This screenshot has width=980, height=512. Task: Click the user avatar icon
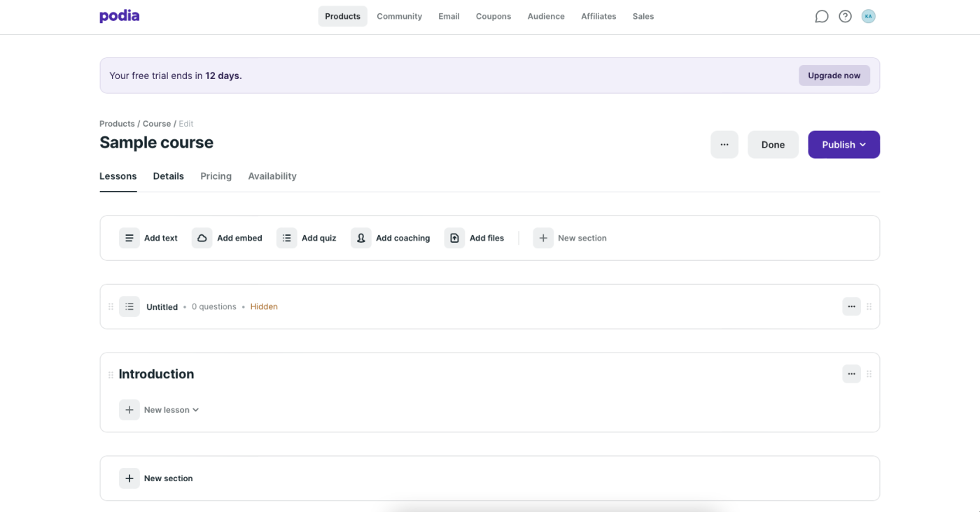pyautogui.click(x=868, y=16)
